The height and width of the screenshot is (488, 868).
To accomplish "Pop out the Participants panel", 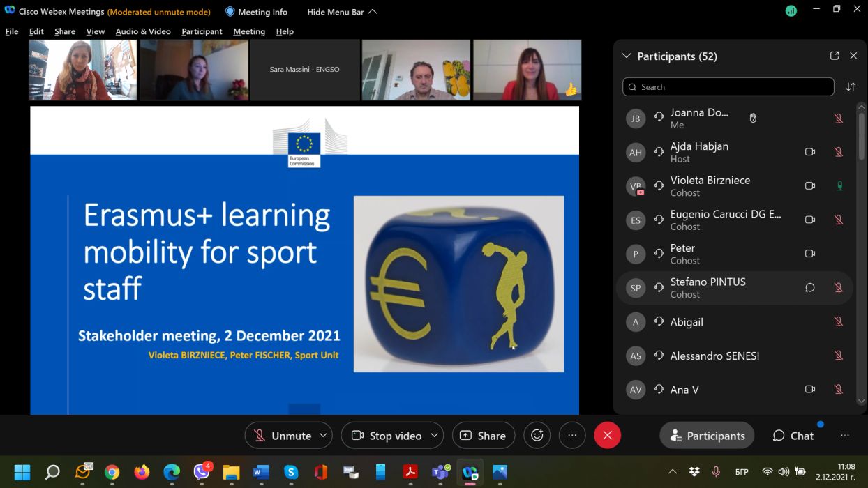I will [x=835, y=56].
